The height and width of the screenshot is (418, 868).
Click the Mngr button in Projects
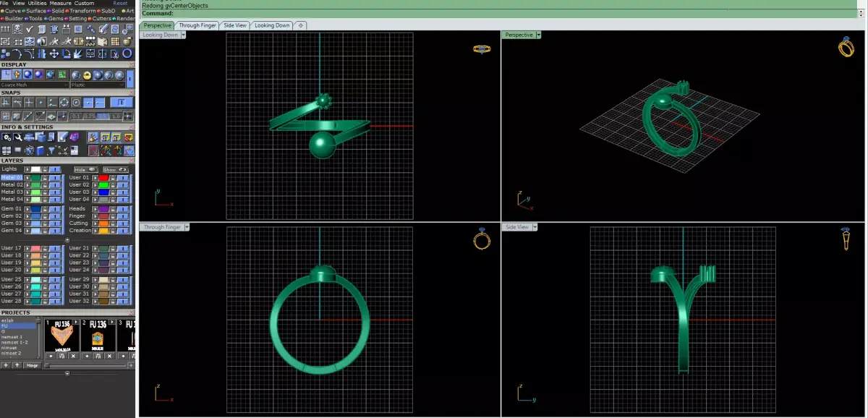32,365
